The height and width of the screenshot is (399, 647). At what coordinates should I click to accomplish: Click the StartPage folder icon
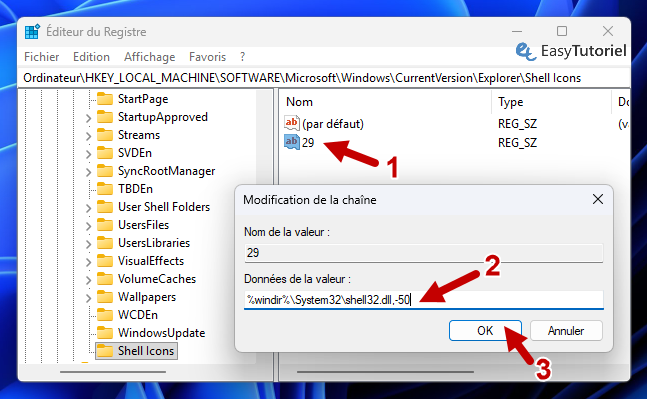[x=105, y=99]
